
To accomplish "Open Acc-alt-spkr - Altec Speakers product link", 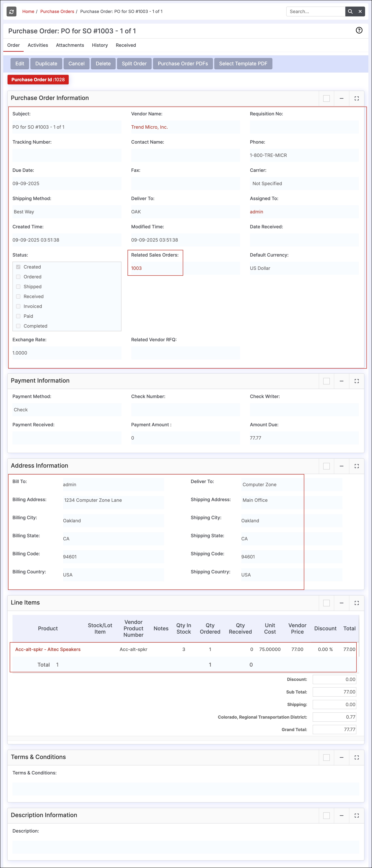I will (x=48, y=649).
